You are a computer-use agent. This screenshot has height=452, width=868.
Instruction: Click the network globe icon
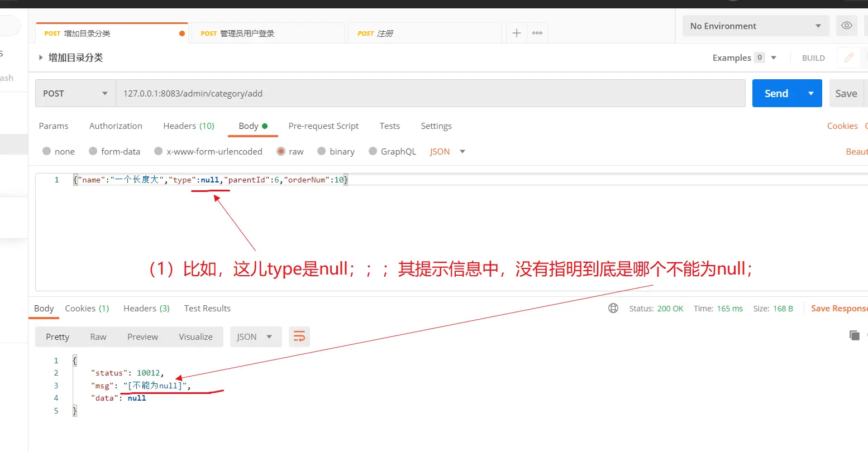[613, 308]
